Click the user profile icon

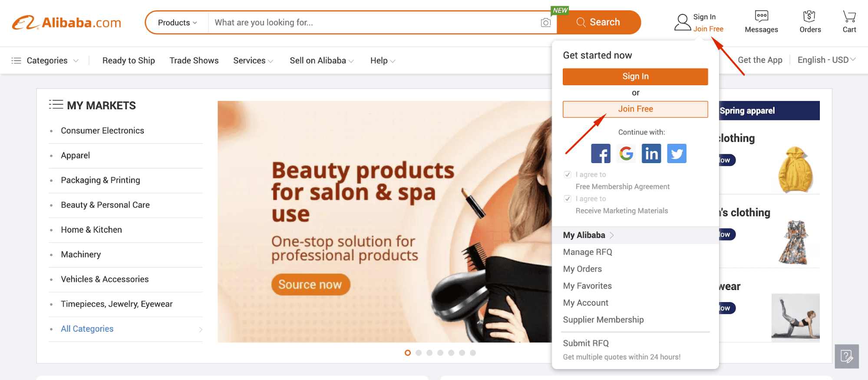tap(683, 22)
